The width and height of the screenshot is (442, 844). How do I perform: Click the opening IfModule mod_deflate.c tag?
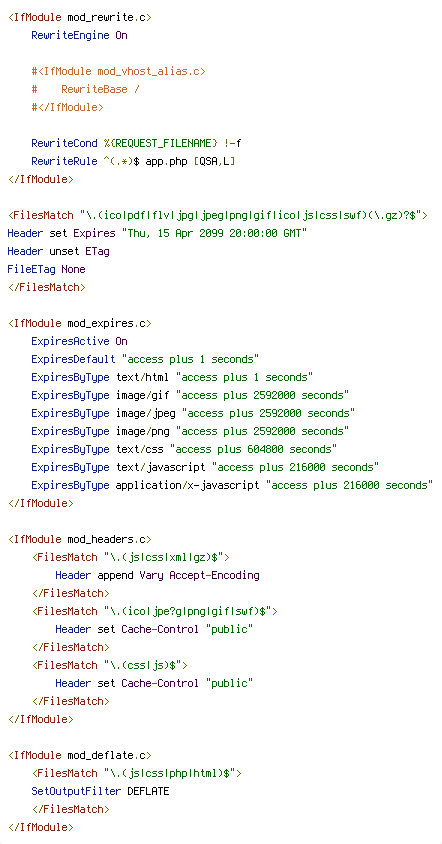pyautogui.click(x=80, y=755)
